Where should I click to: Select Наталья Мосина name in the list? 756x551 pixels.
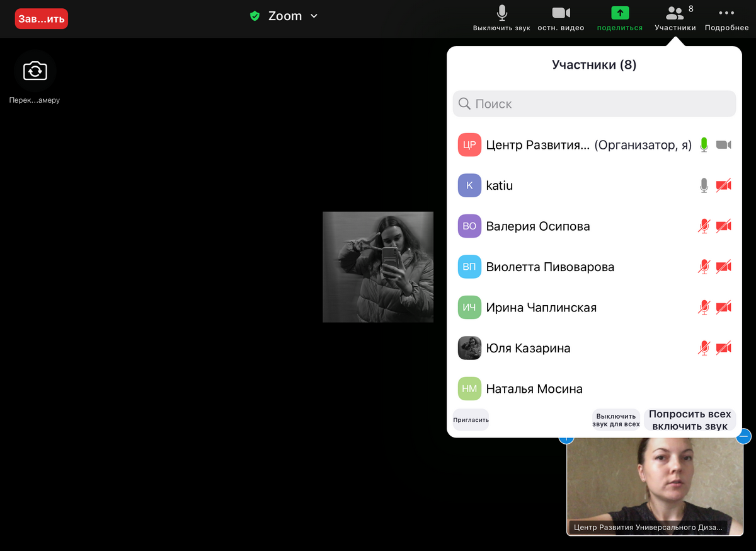[534, 389]
